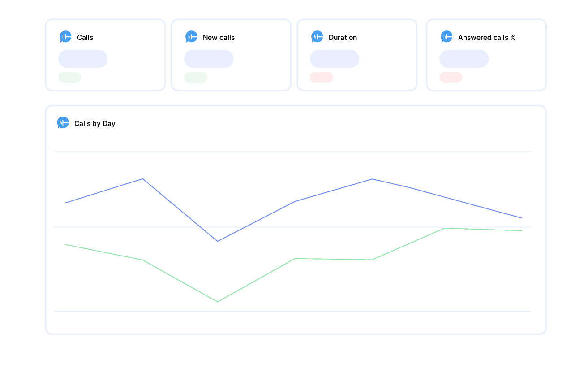588x386 pixels.
Task: Click red trend badge in Answered calls % card
Action: pos(451,78)
